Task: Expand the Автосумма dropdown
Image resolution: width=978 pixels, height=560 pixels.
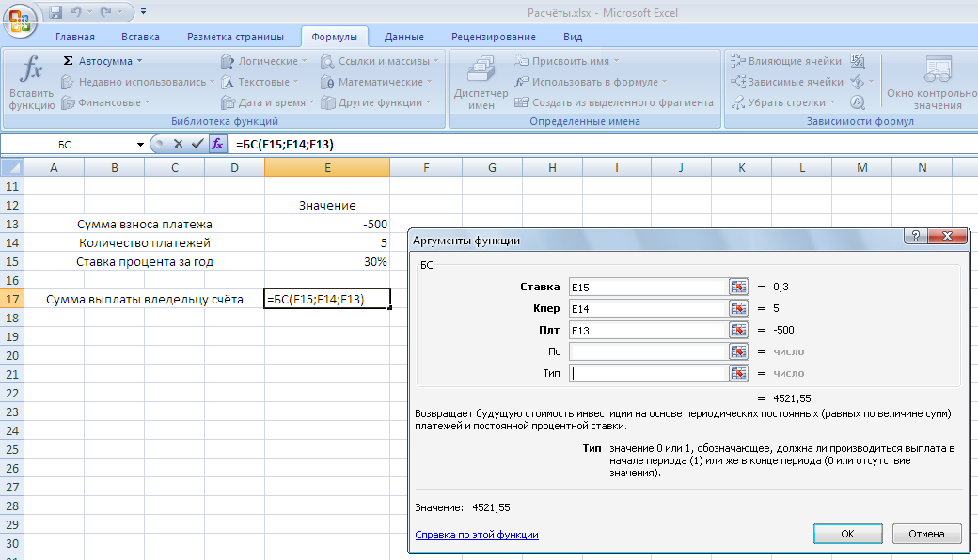Action: (140, 61)
